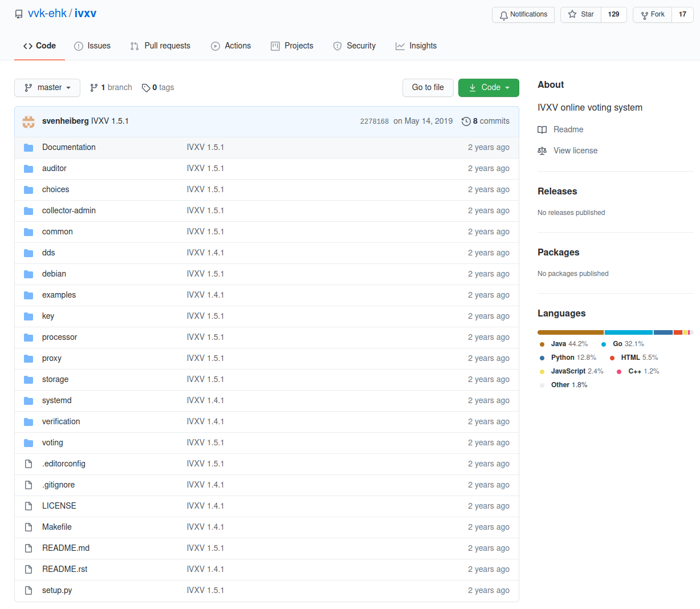Click the license scale icon in About
700x609 pixels.
click(542, 151)
